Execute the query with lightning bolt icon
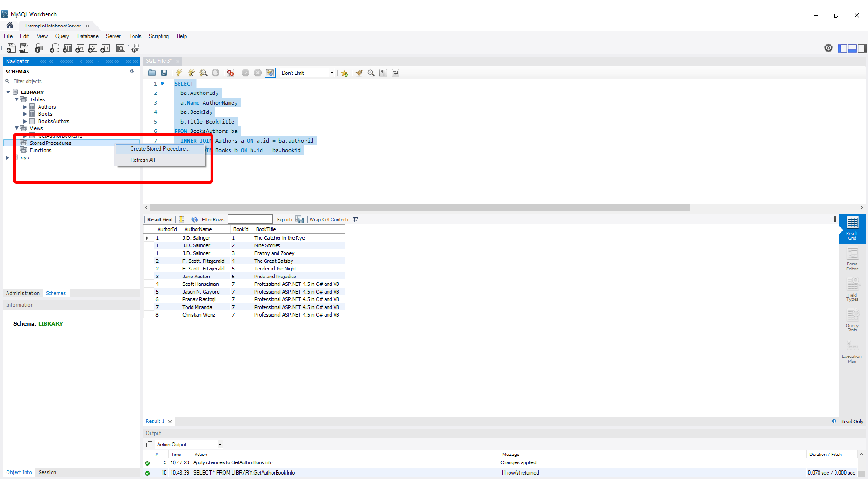This screenshot has width=868, height=488. click(179, 73)
